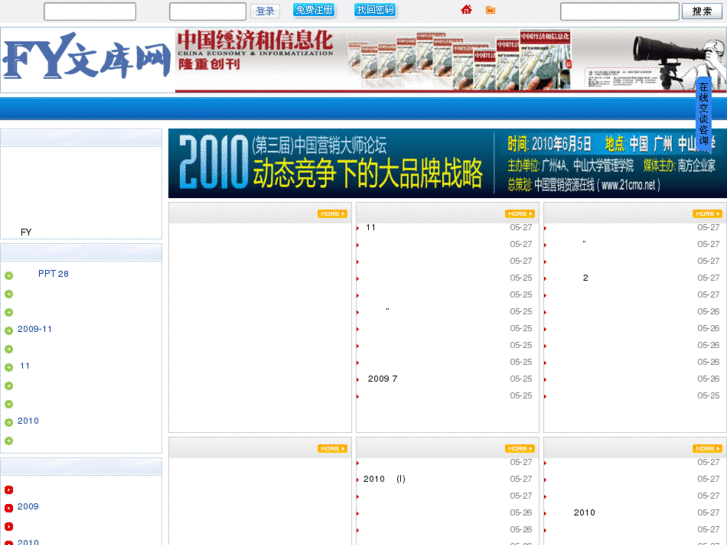Click the green arrow icon beside '2009-11'

pos(9,331)
